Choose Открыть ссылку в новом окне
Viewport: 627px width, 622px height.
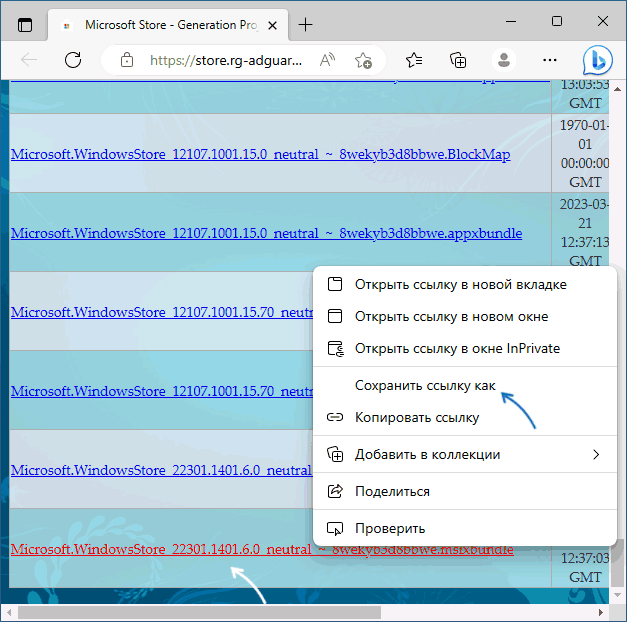pyautogui.click(x=465, y=316)
